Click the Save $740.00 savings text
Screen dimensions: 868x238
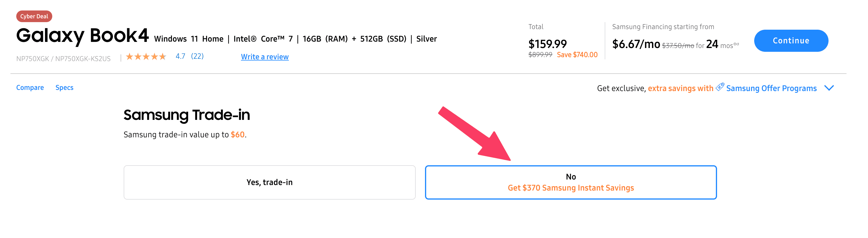pos(577,55)
